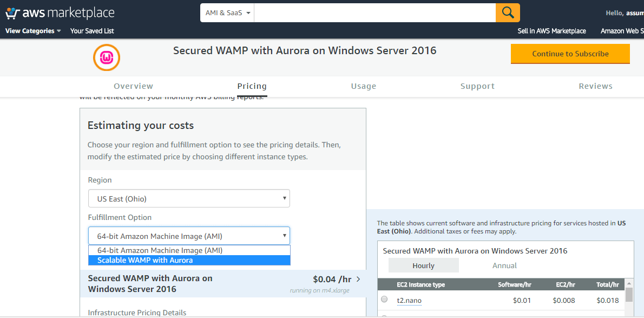Open Your Saved List link
Image resolution: width=644 pixels, height=318 pixels.
pyautogui.click(x=92, y=31)
